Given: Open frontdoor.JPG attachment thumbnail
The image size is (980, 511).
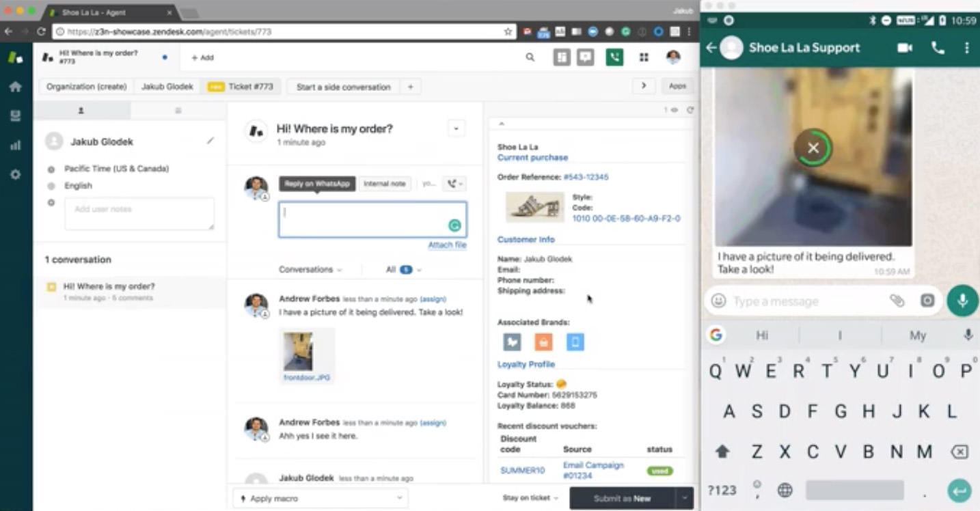Looking at the screenshot, I should [x=298, y=351].
